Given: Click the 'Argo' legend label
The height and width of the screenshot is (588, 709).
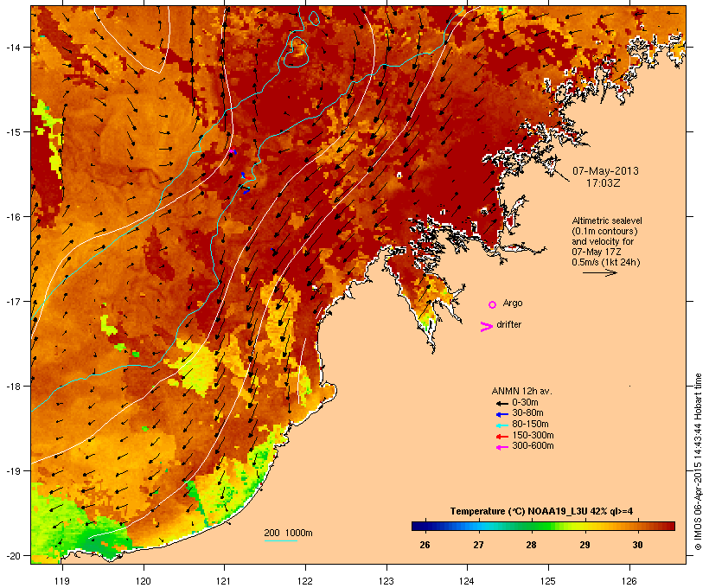Looking at the screenshot, I should [x=513, y=303].
